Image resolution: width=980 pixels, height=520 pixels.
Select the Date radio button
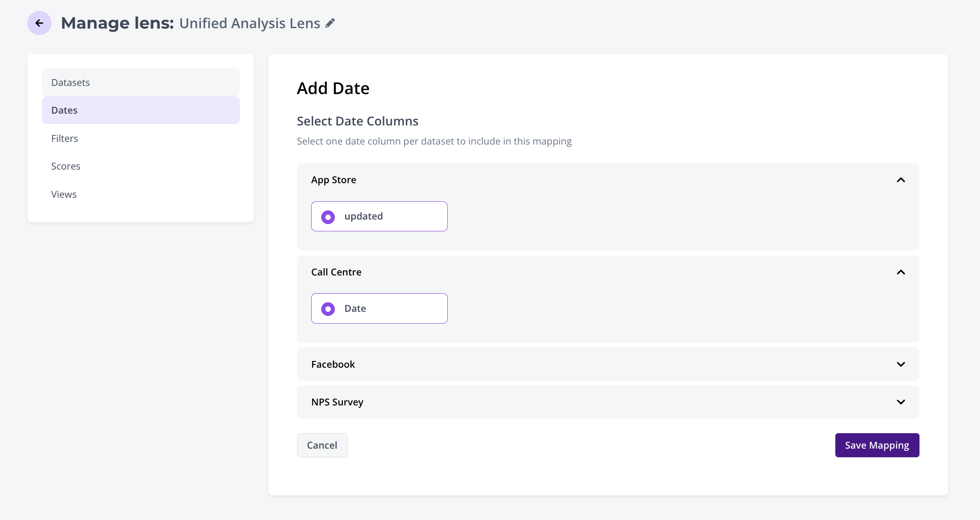point(328,309)
